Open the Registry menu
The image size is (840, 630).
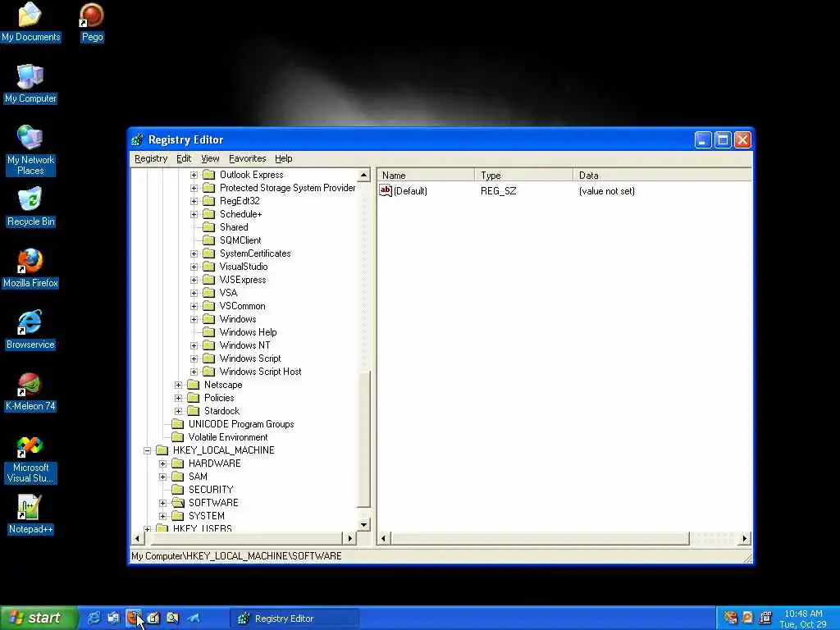[x=151, y=158]
